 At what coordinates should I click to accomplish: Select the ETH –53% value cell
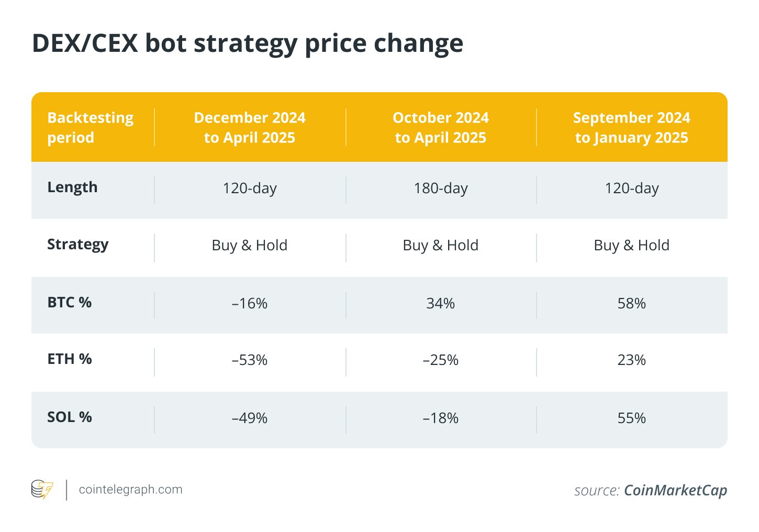(x=250, y=360)
